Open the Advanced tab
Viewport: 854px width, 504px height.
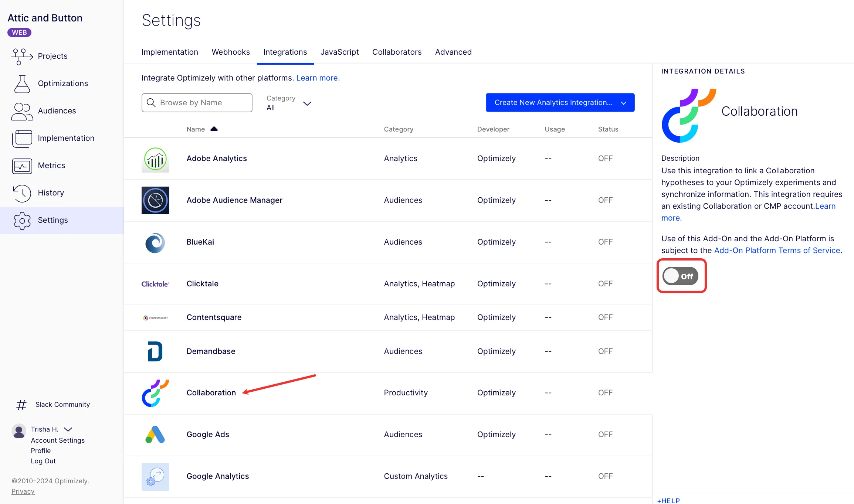coord(453,52)
